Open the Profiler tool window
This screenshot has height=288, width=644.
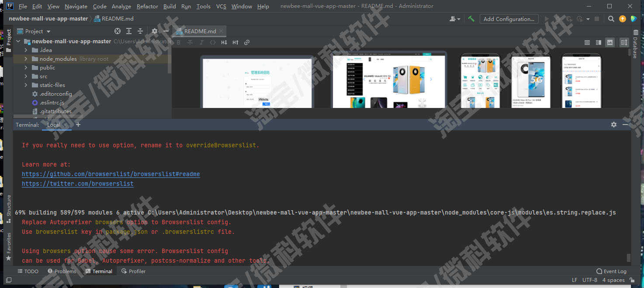(133, 271)
